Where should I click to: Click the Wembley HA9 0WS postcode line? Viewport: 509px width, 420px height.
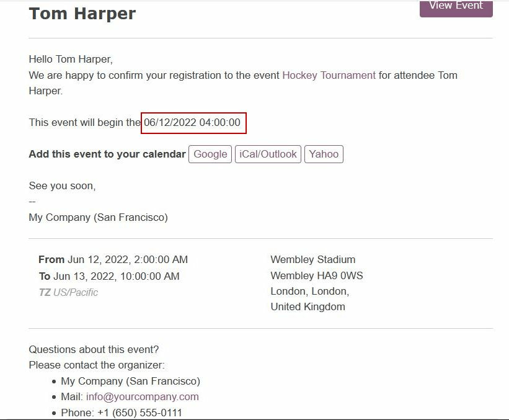317,275
